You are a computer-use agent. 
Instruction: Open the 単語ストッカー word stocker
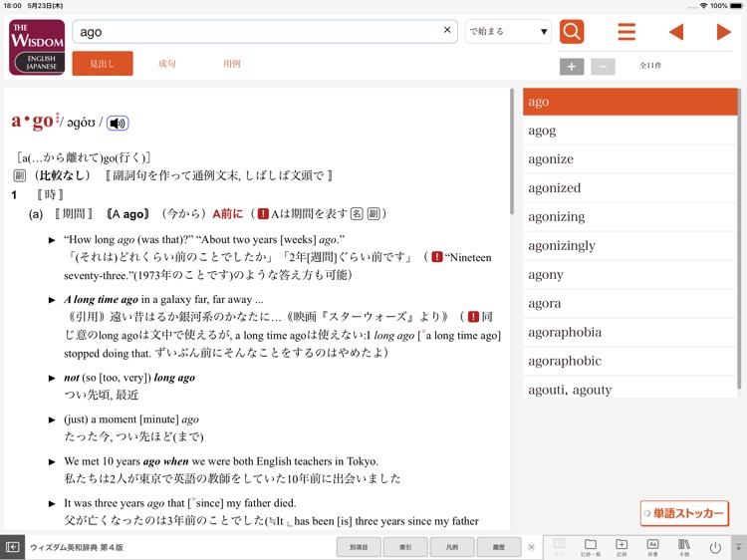pyautogui.click(x=684, y=513)
